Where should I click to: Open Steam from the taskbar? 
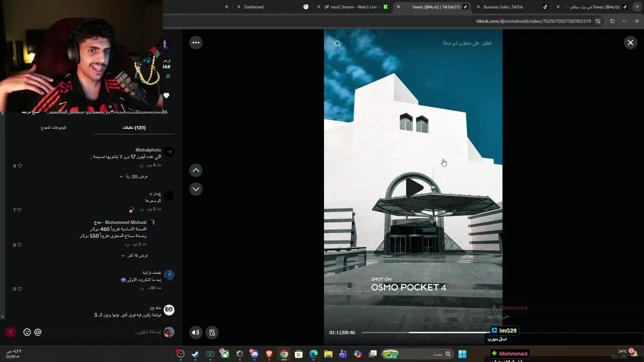[x=195, y=354]
